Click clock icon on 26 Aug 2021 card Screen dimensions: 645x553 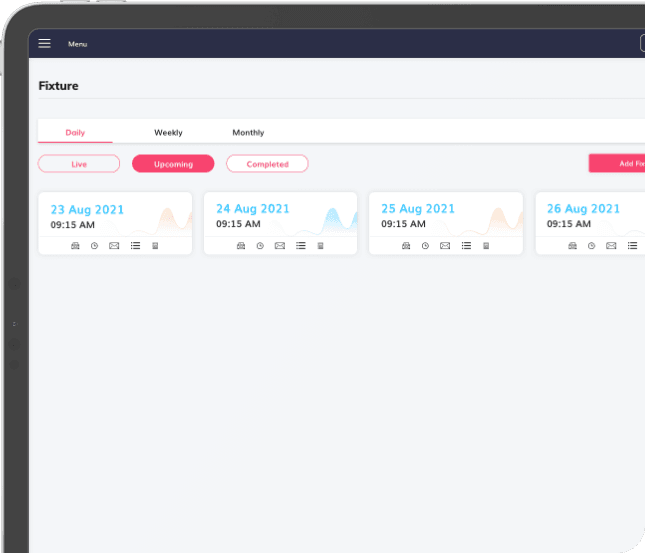click(x=591, y=245)
